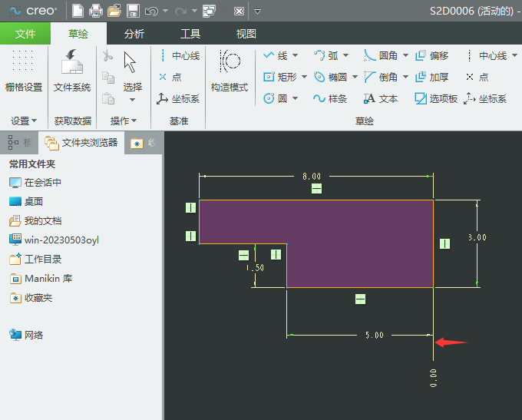Expand the 设置 group dropdown
The height and width of the screenshot is (420, 522).
pos(24,121)
